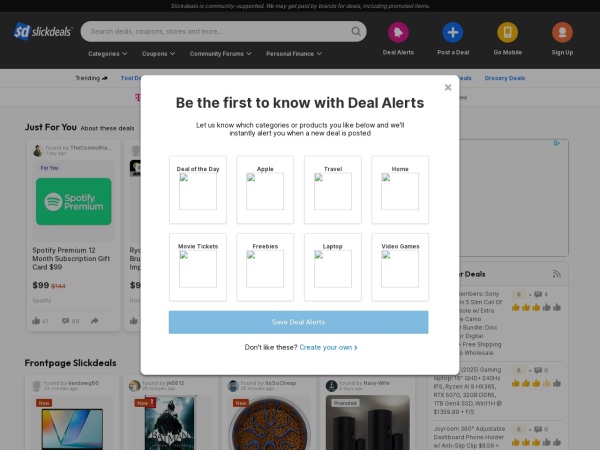Click the Popular Deals RSS feed icon
The height and width of the screenshot is (450, 600).
coord(556,274)
